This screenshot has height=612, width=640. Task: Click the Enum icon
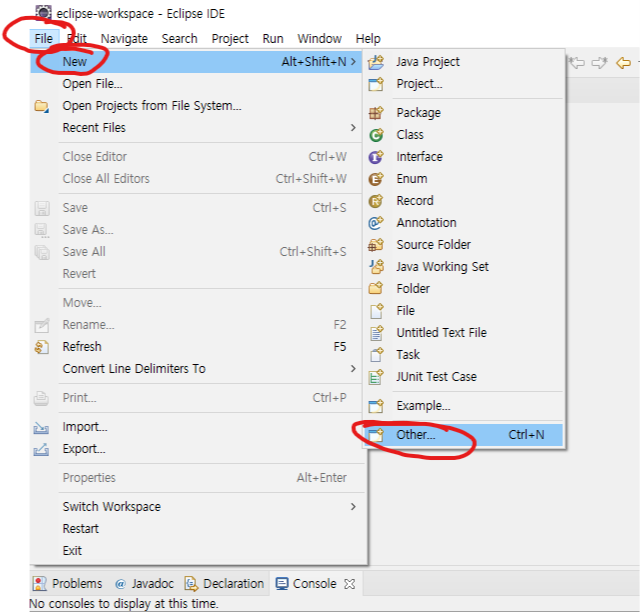376,179
